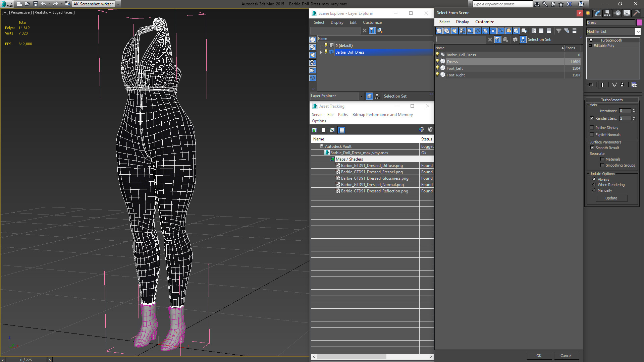Switch to the Hierarchy command panel tab
The image size is (644, 362).
click(607, 13)
